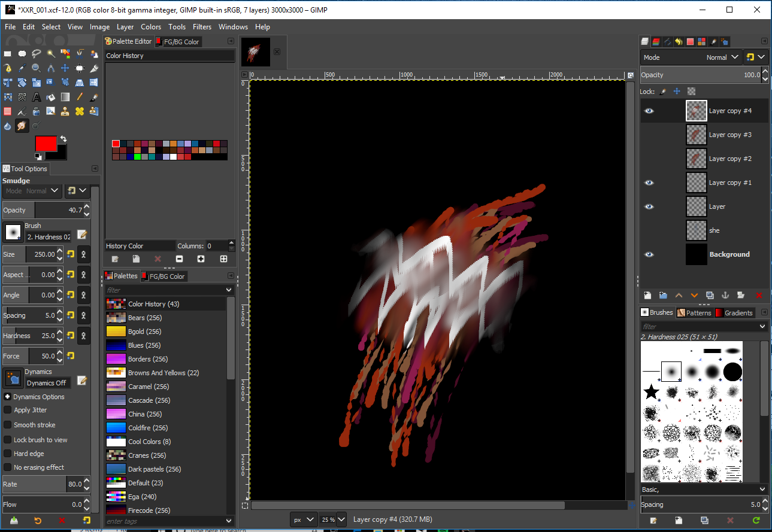
Task: Activate the Zoom magnifier tool
Action: coord(37,68)
